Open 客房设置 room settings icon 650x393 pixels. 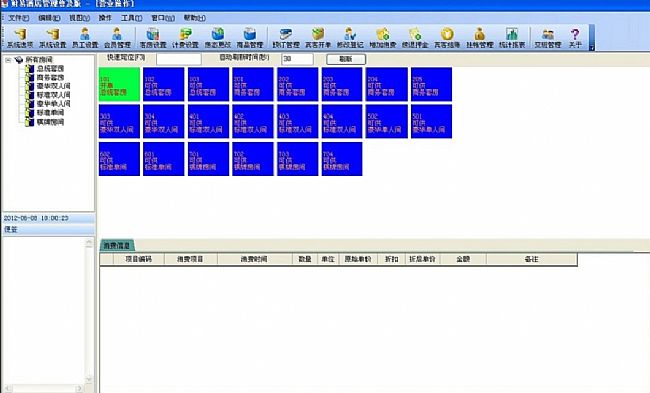pos(153,38)
